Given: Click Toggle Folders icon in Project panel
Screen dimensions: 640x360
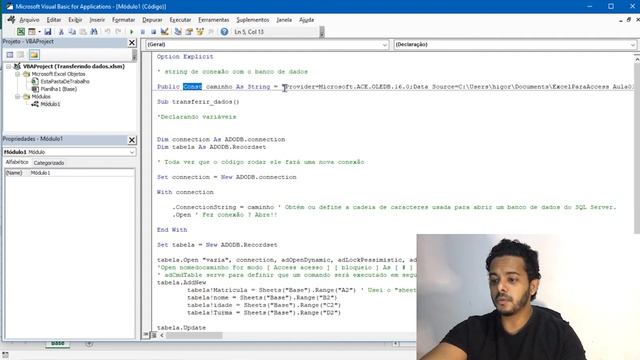Looking at the screenshot, I should [x=34, y=55].
